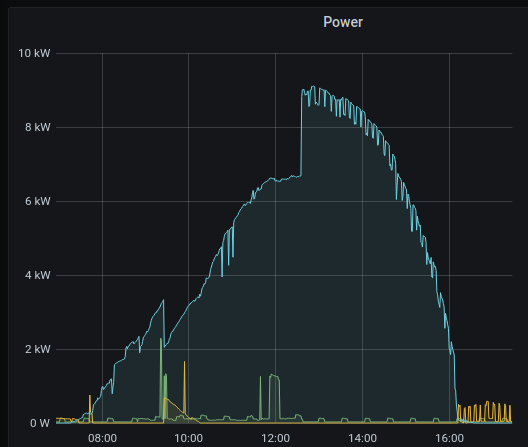
Task: Select the 08:00 time axis label
Action: [x=102, y=438]
